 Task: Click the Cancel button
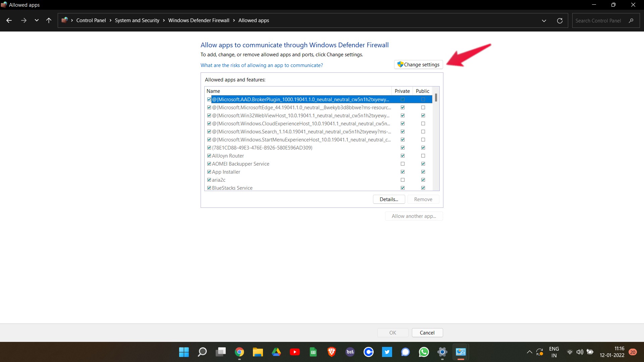427,333
